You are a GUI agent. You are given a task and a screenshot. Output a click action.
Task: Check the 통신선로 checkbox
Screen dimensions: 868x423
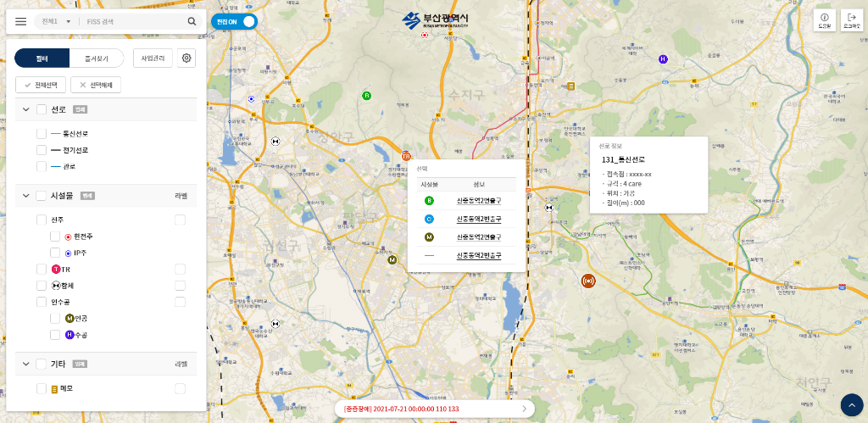pos(42,134)
